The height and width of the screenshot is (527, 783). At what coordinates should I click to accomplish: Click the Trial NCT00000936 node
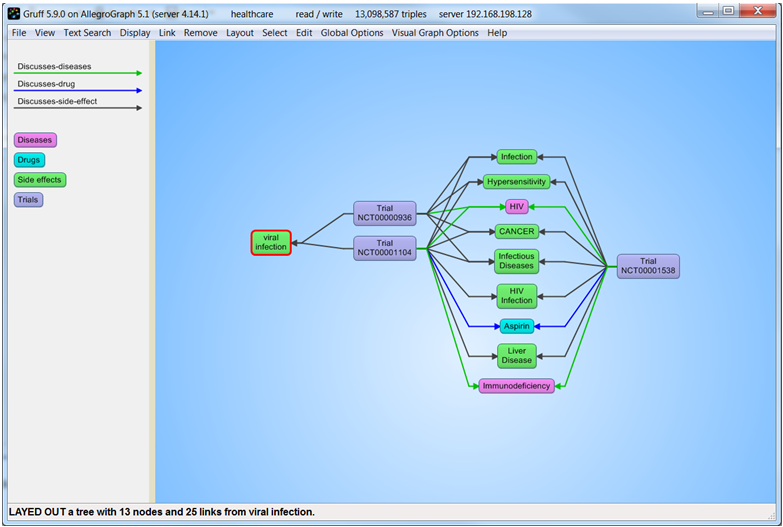384,213
